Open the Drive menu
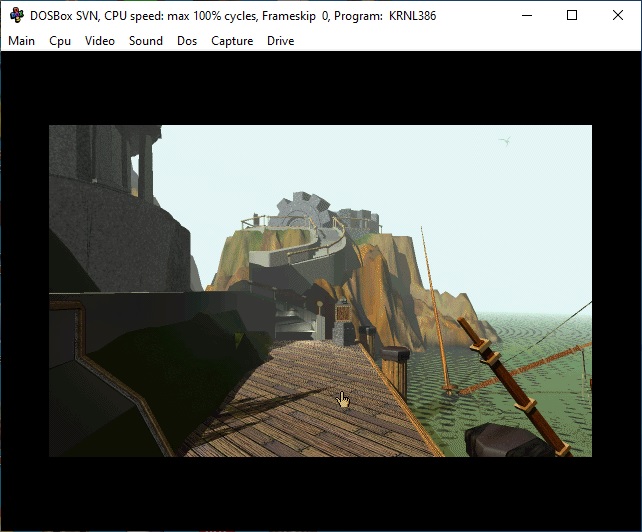 pos(280,41)
